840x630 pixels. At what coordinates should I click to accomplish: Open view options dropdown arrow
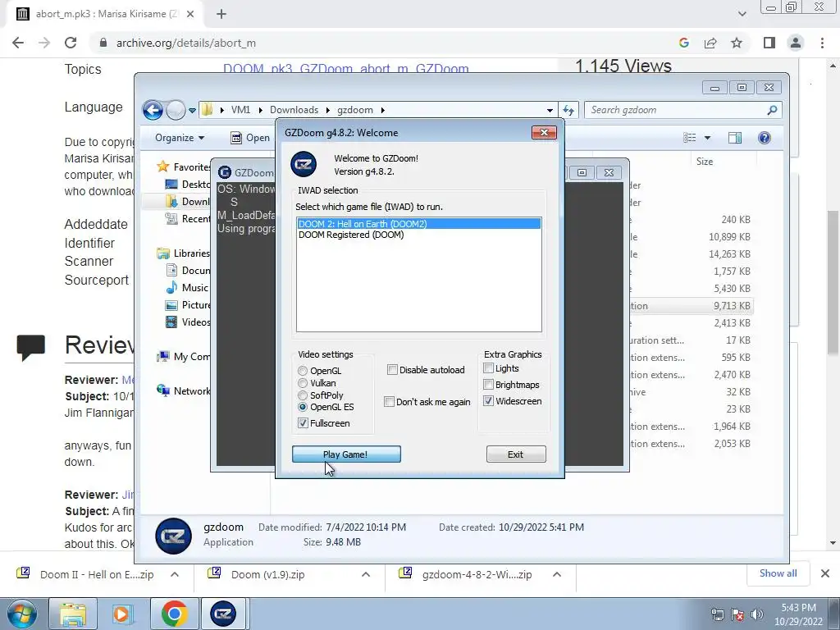[707, 138]
